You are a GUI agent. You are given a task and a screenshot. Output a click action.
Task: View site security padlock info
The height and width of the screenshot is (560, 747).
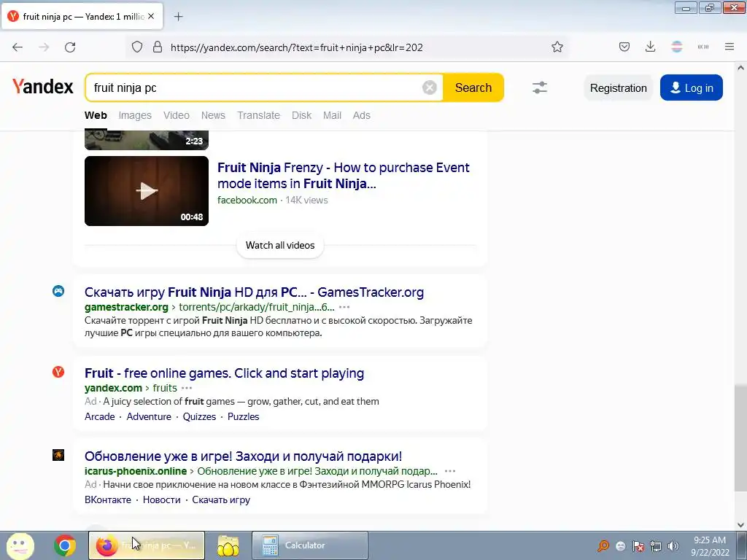click(158, 47)
